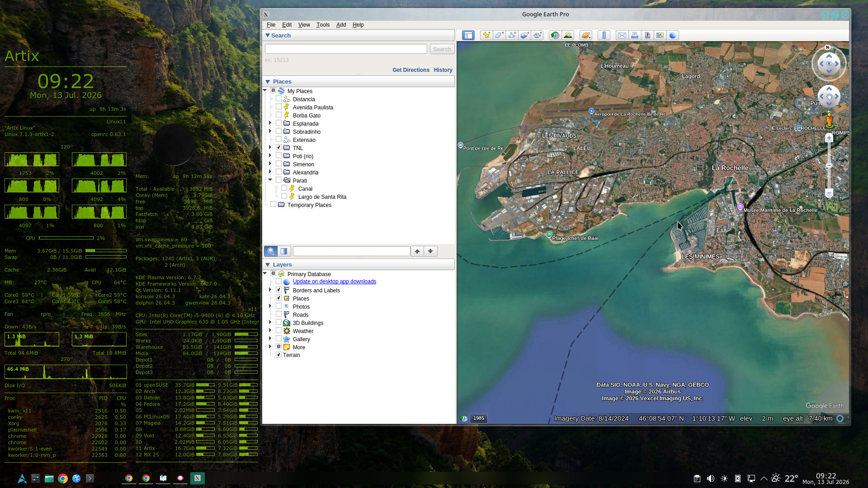This screenshot has height=488, width=868.
Task: Zoom in with the plus button
Action: click(829, 138)
